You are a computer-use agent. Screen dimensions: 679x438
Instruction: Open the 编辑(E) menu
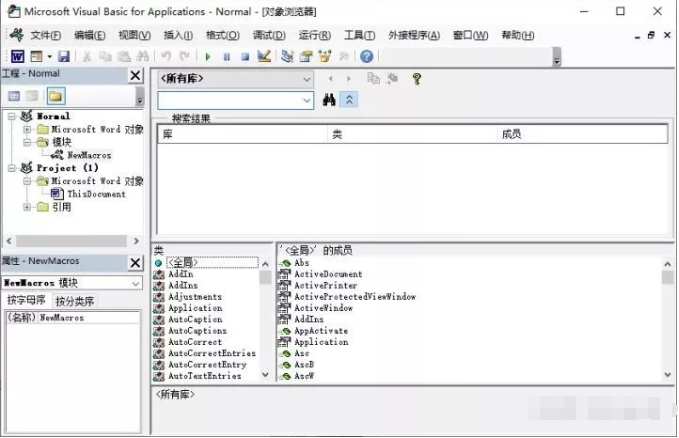coord(90,36)
